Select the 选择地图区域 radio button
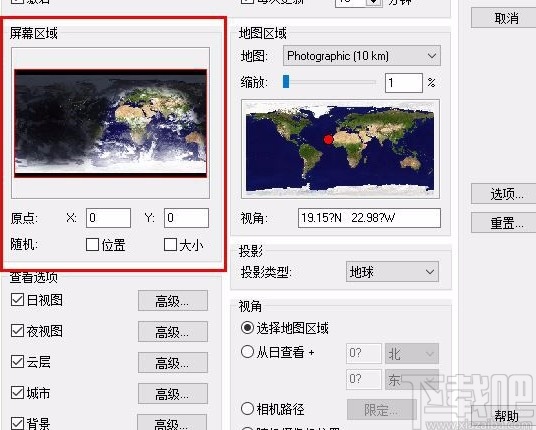This screenshot has height=430, width=536. point(247,327)
